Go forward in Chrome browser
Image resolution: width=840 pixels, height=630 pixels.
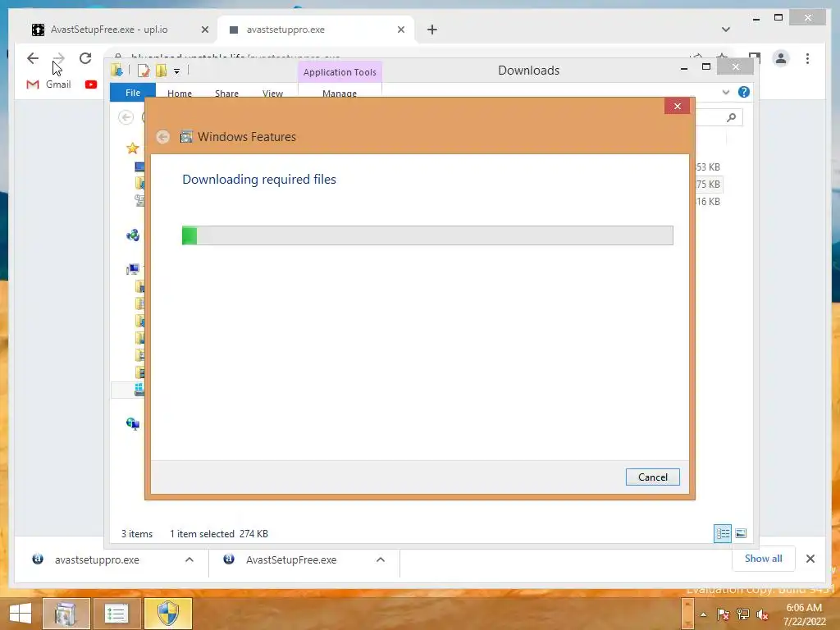(59, 58)
